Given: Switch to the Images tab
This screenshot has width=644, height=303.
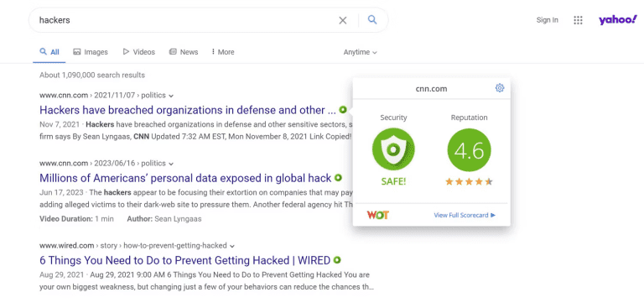Looking at the screenshot, I should (x=91, y=52).
